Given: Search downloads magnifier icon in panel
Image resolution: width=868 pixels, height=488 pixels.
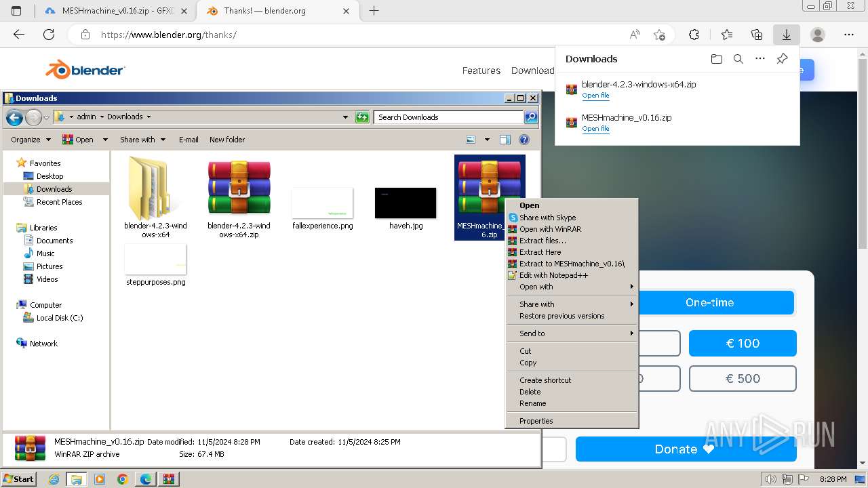Looking at the screenshot, I should [x=738, y=59].
